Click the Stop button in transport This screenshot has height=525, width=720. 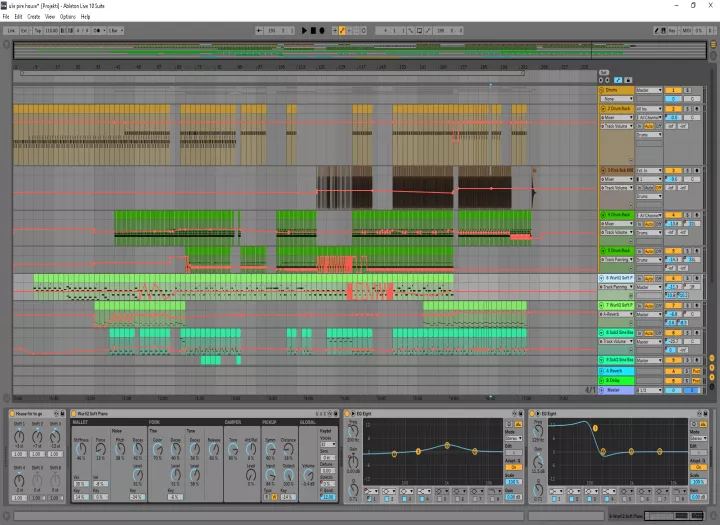[x=313, y=31]
